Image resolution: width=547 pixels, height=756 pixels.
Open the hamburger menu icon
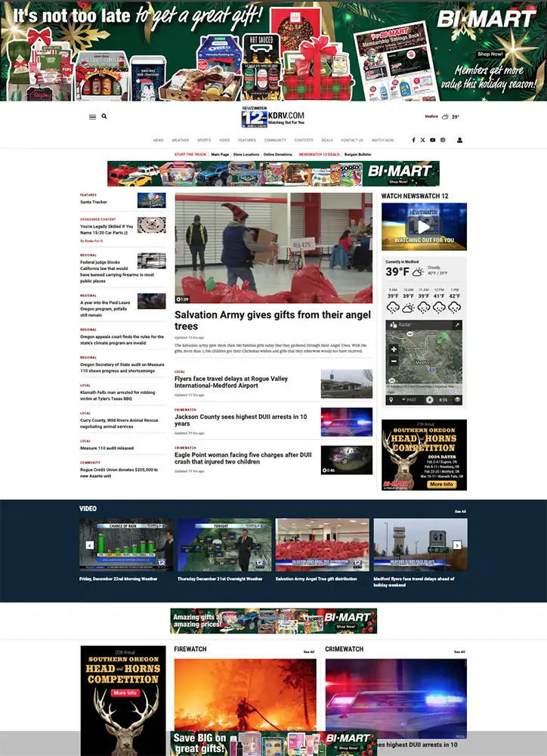pos(92,116)
